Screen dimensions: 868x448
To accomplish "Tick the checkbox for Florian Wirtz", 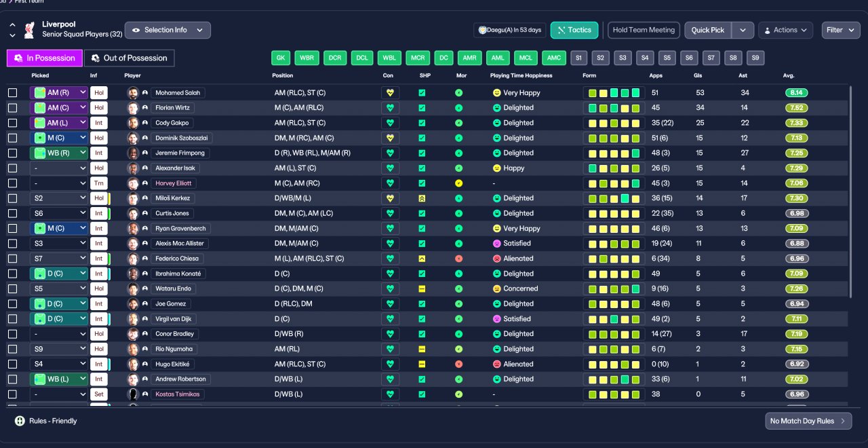I will pyautogui.click(x=12, y=108).
